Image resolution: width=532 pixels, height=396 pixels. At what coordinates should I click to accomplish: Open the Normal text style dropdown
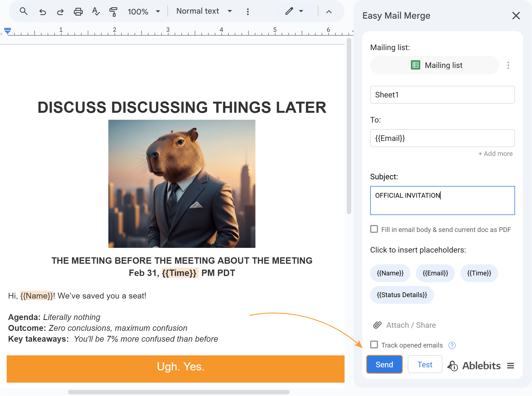click(204, 11)
